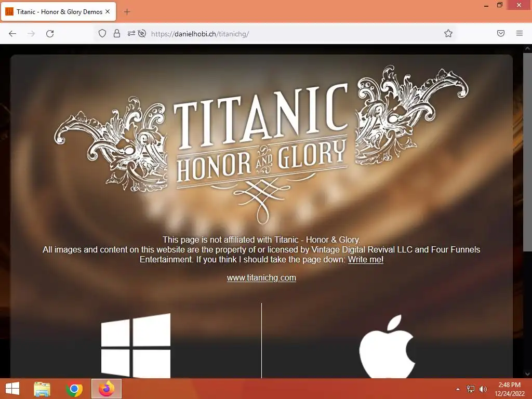Click the taskbar clock showing 2:48 PM

[509, 389]
